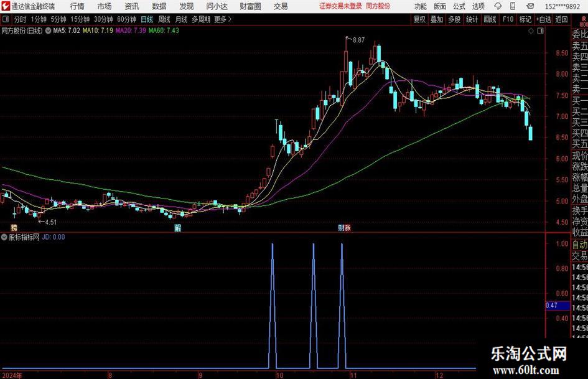Switch to 30分钟 period

103,19
